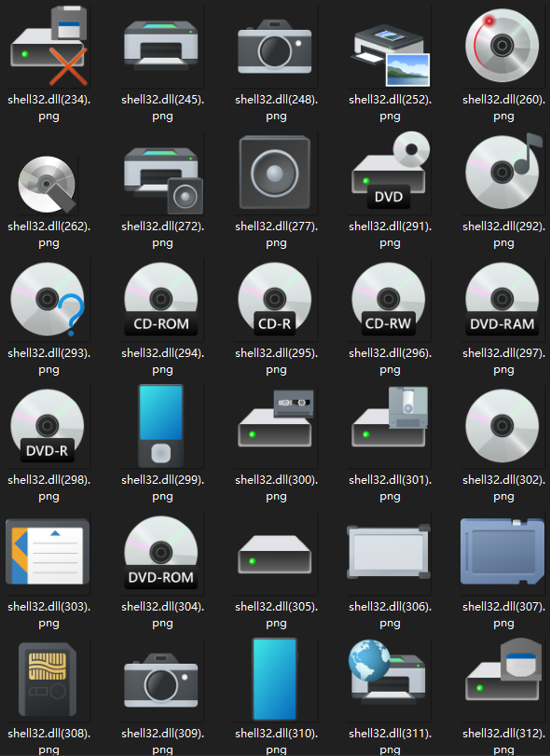Select the document scanner icon shell32.dll(303)

tap(48, 552)
